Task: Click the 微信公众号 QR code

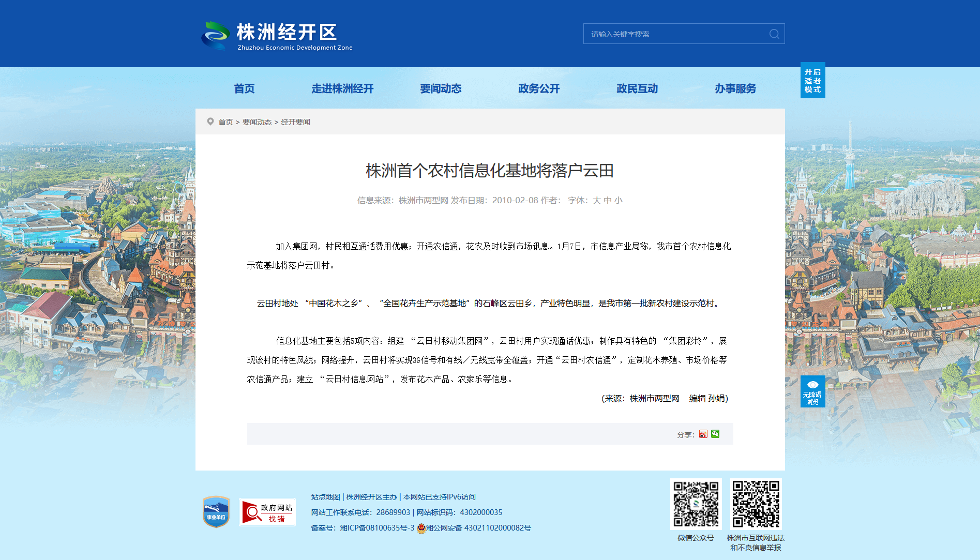Action: point(696,504)
